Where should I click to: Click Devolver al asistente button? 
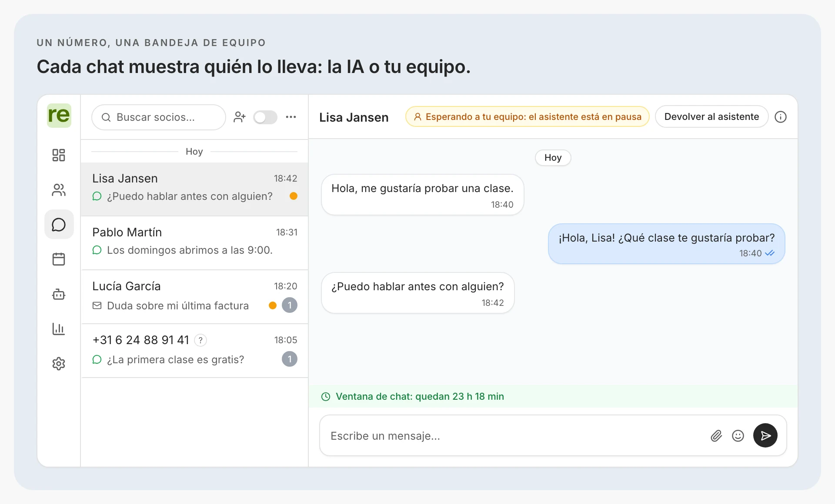711,117
